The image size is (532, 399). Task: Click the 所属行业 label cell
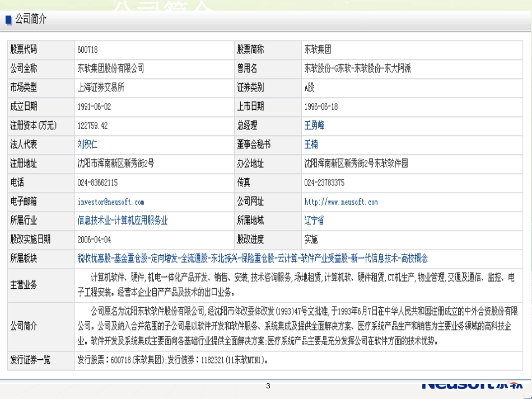[x=41, y=220]
